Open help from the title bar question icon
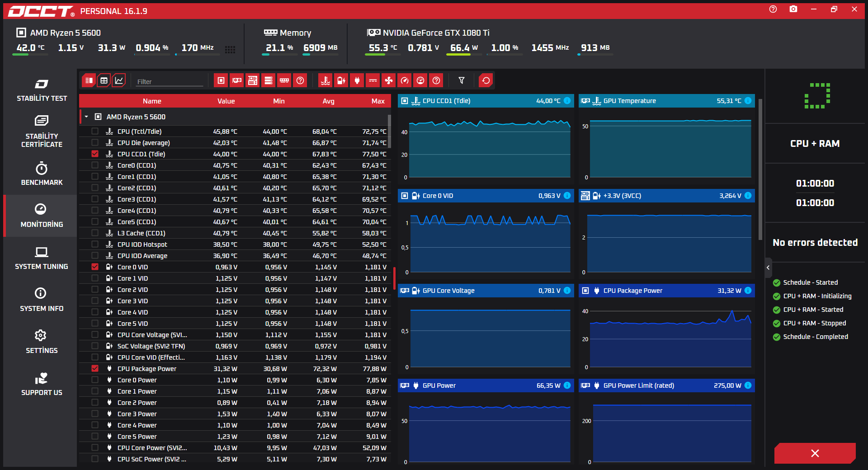868x470 pixels. (x=773, y=9)
